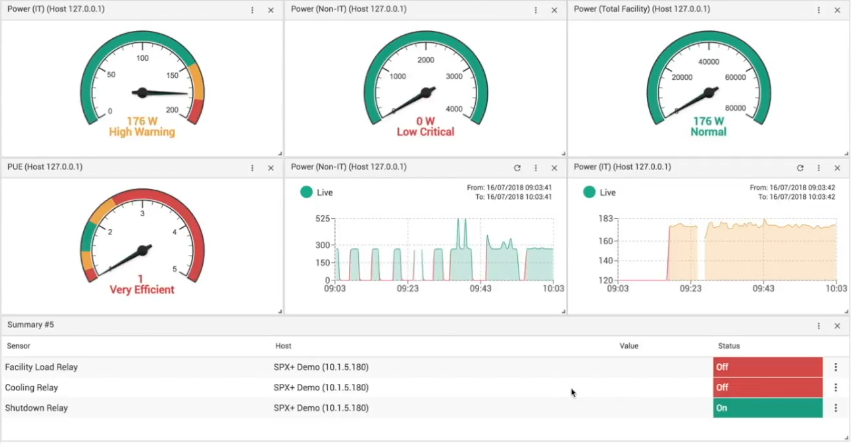Close the Power (IT) gauge widget
The width and height of the screenshot is (852, 445).
click(x=271, y=9)
